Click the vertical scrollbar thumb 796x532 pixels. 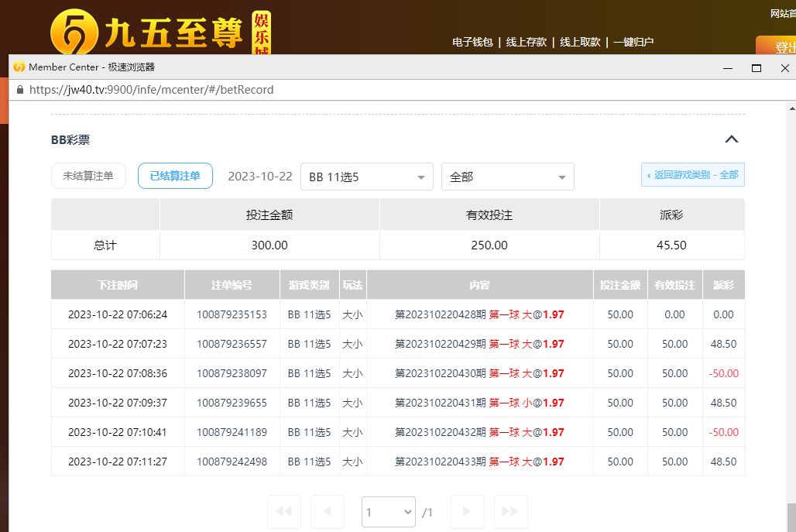click(791, 516)
